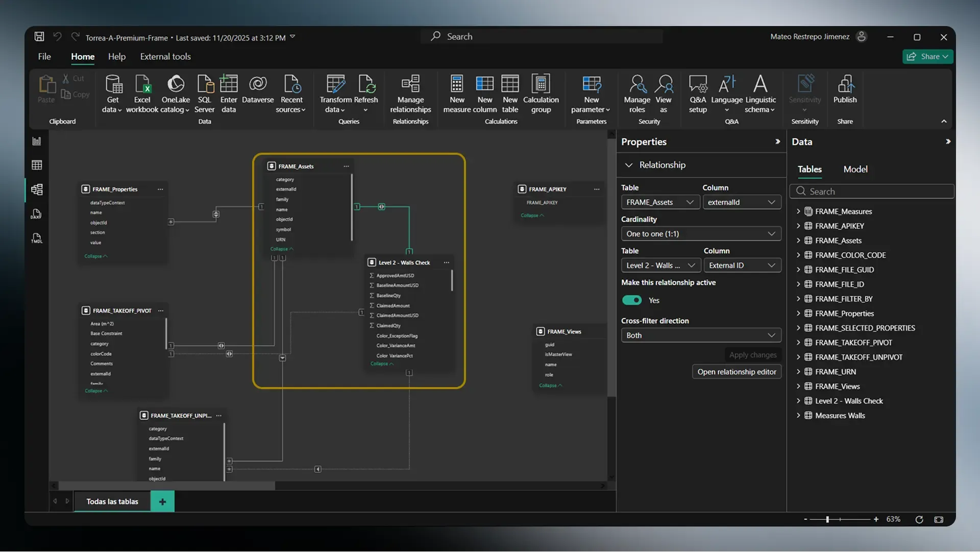Click Open relationship editor
The width and height of the screenshot is (980, 552).
point(737,371)
